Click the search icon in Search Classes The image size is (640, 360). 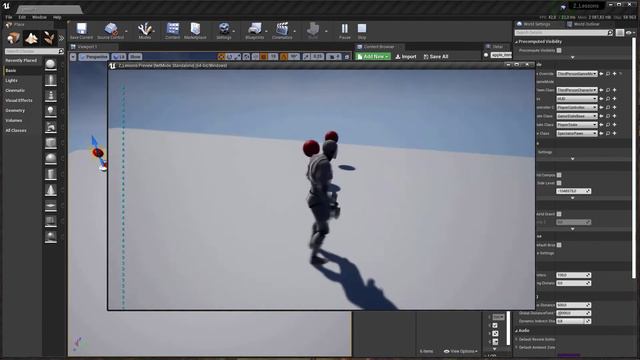point(61,51)
